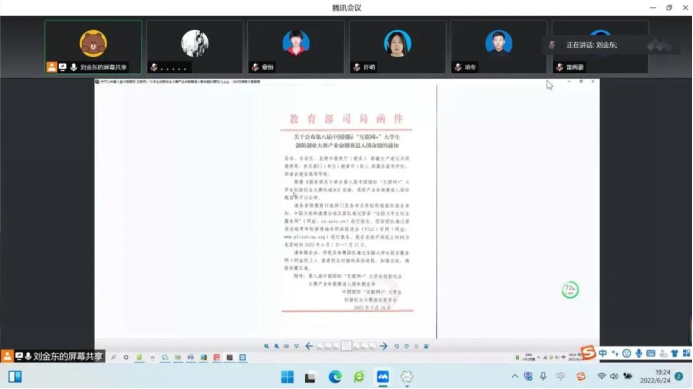Expand hidden system tray icons chevron
This screenshot has width=693, height=389.
pos(515,377)
